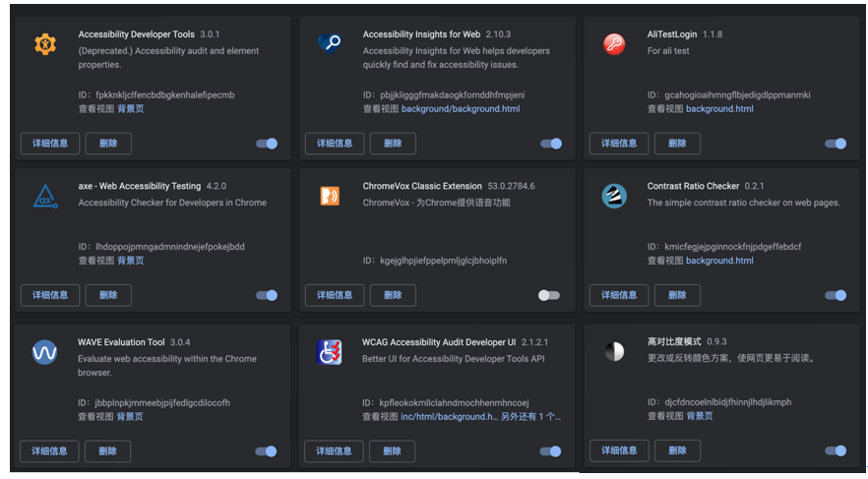This screenshot has width=868, height=479.
Task: Click 删除 for Contrast Ratio Checker
Action: [x=677, y=295]
